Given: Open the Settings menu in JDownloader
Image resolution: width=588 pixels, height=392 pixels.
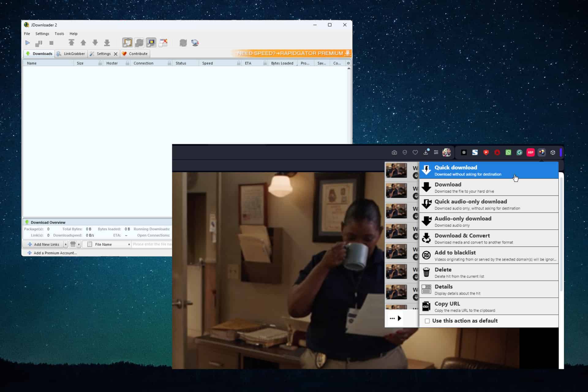Looking at the screenshot, I should (42, 34).
